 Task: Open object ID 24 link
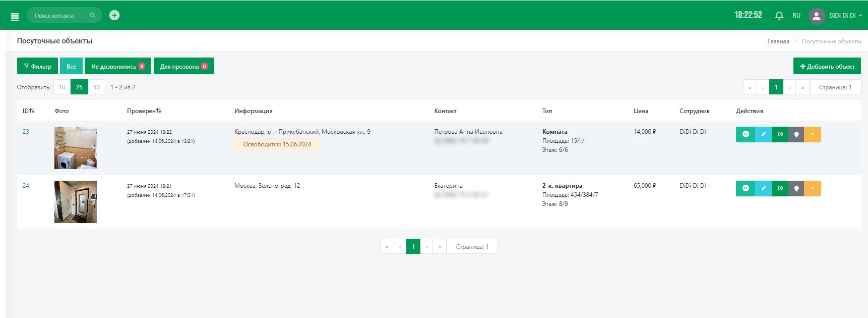[26, 185]
